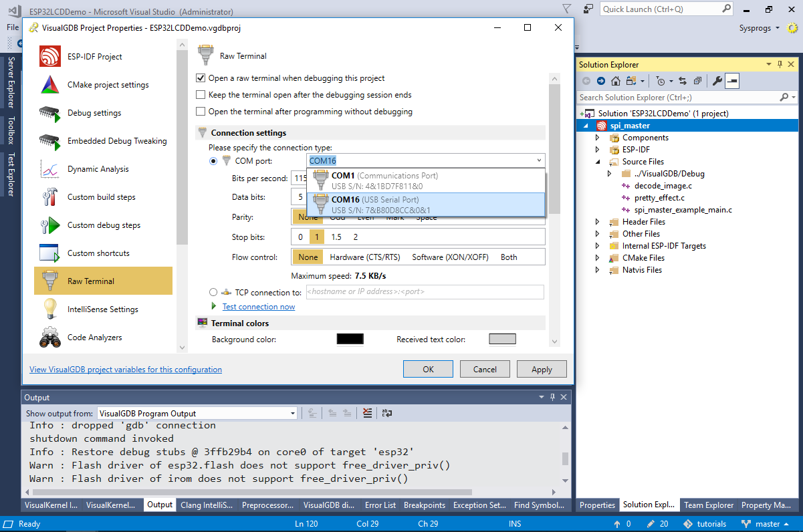Viewport: 803px width, 532px height.
Task: Collapse Source Files node
Action: click(598, 162)
